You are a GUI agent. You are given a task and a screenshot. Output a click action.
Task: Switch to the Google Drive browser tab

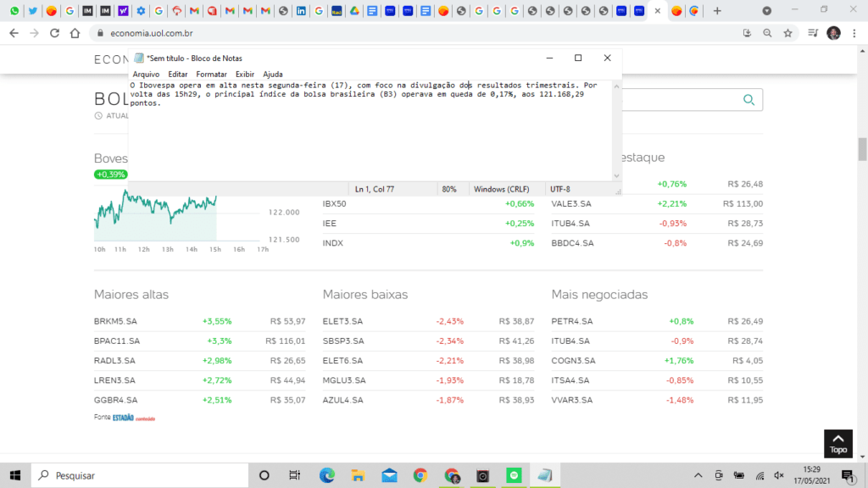tap(354, 10)
